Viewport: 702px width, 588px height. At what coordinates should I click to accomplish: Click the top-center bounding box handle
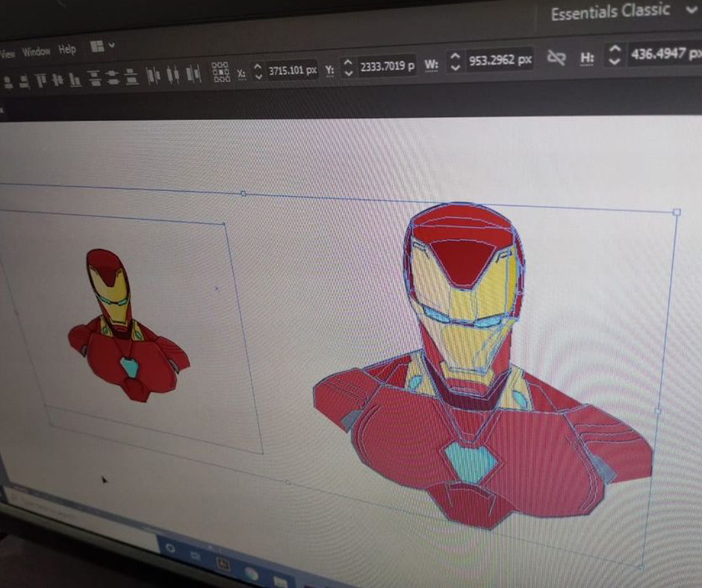pyautogui.click(x=243, y=194)
